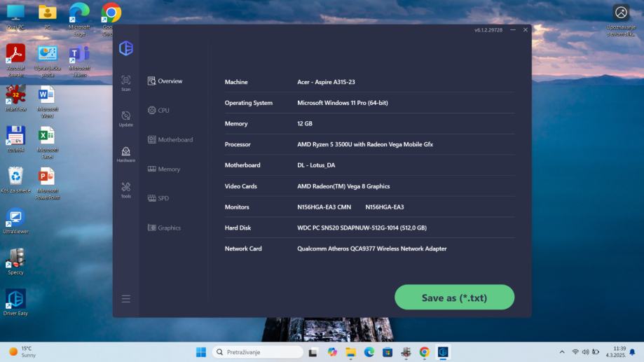The image size is (644, 362).
Task: Open Upravljačka ploča desktop icon
Action: (x=48, y=61)
